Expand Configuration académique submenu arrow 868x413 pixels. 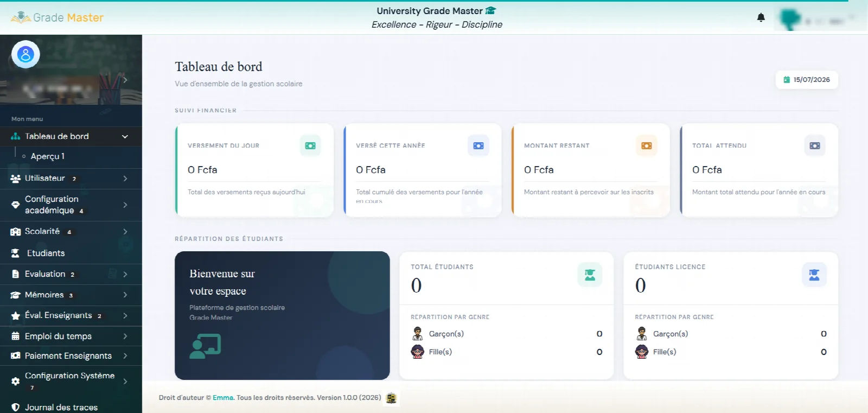pos(125,205)
